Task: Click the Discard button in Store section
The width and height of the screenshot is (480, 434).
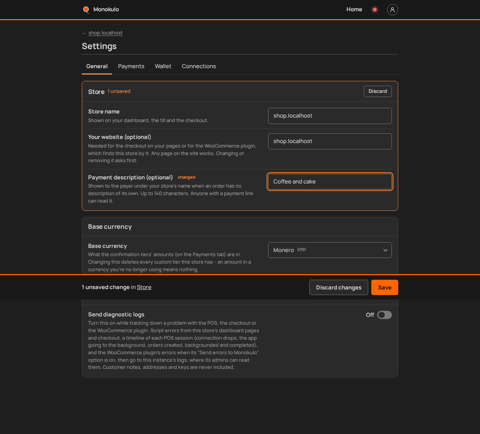Action: tap(378, 91)
